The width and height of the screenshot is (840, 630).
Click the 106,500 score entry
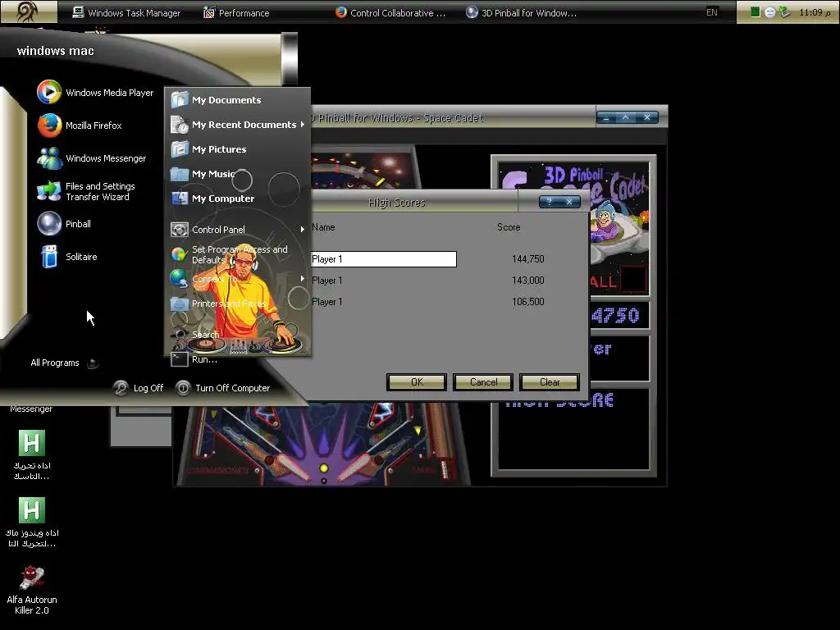[x=527, y=302]
